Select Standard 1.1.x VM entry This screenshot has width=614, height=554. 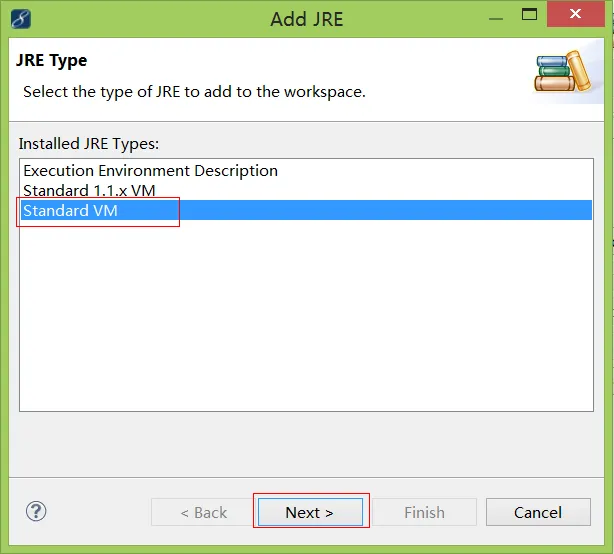(x=306, y=191)
